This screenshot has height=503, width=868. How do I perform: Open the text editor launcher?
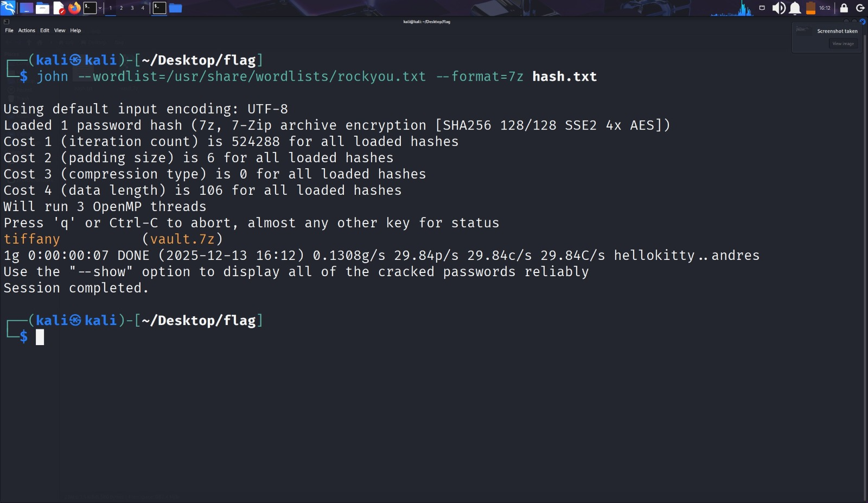pyautogui.click(x=59, y=8)
